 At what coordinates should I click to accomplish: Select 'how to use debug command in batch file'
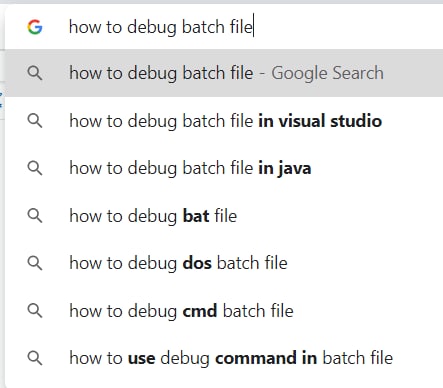click(x=224, y=358)
